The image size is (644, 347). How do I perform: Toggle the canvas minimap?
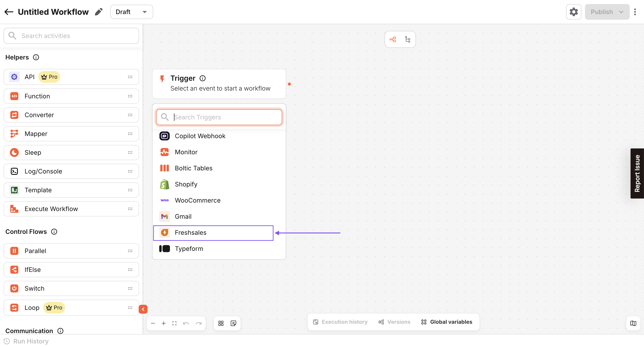[x=633, y=323]
